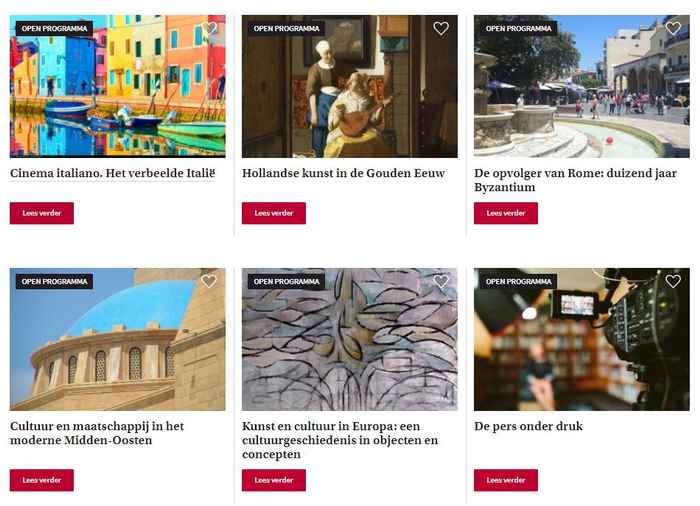Open the Vermeer painting thumbnail

(350, 86)
